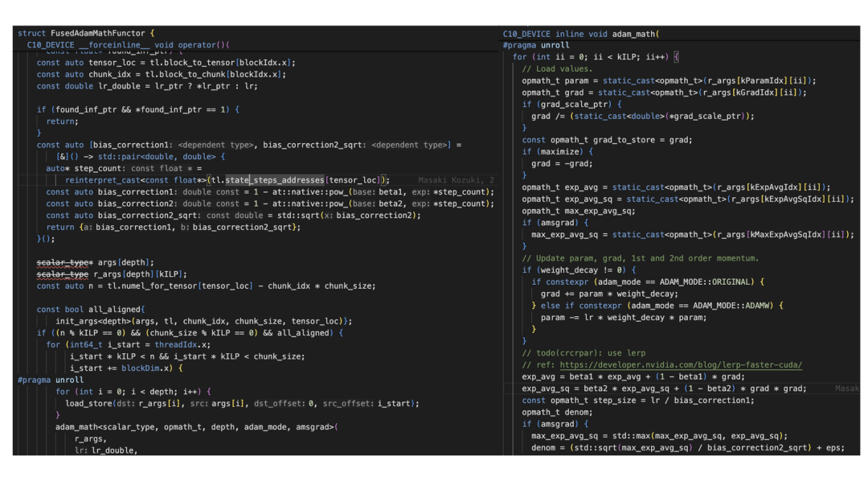Viewport: 868px width, 477px height.
Task: Click the 'exp_avg_sq = beta2 * exp_avg_sq' line
Action: [x=665, y=389]
